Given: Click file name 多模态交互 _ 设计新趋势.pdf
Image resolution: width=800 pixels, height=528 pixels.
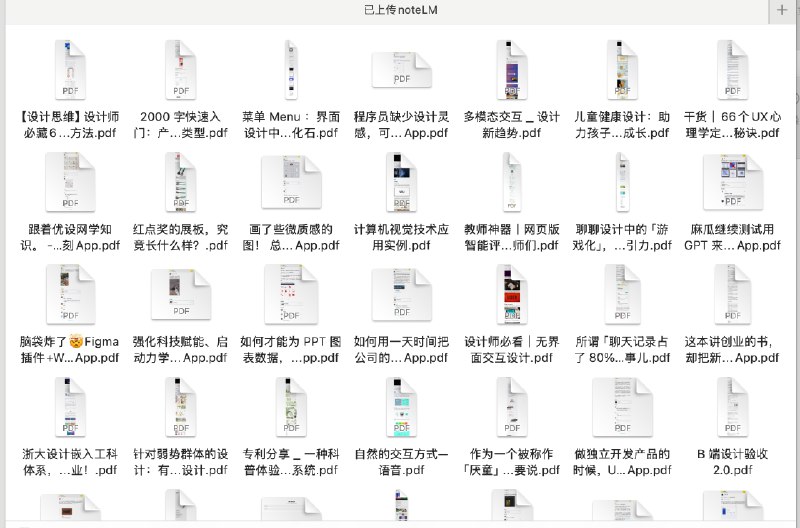Looking at the screenshot, I should 512,124.
